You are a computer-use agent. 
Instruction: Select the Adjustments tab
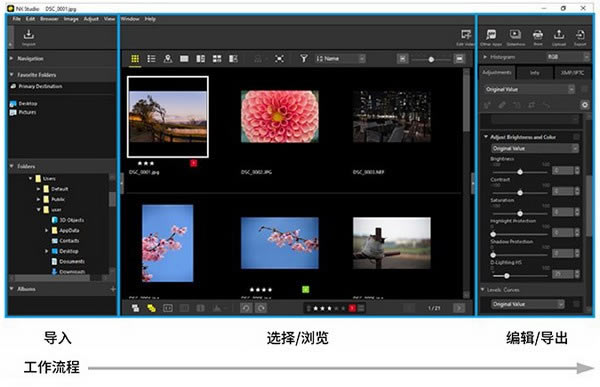click(497, 72)
